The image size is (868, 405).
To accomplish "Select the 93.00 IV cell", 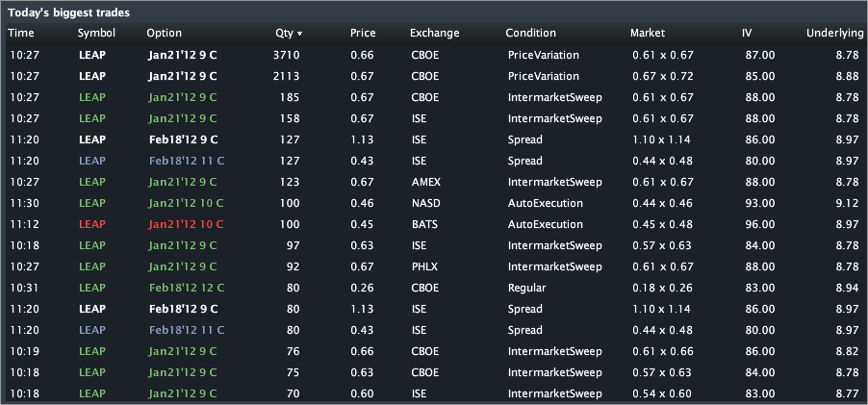I will click(761, 203).
